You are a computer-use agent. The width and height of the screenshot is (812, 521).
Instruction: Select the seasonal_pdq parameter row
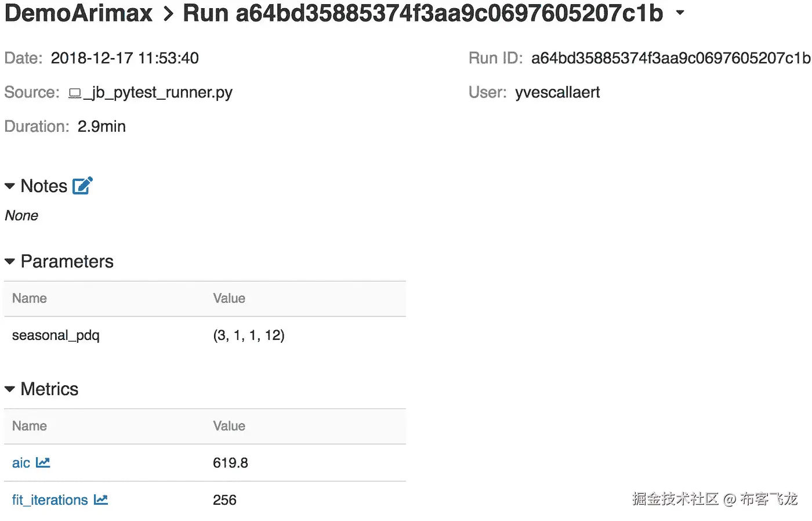coord(56,335)
